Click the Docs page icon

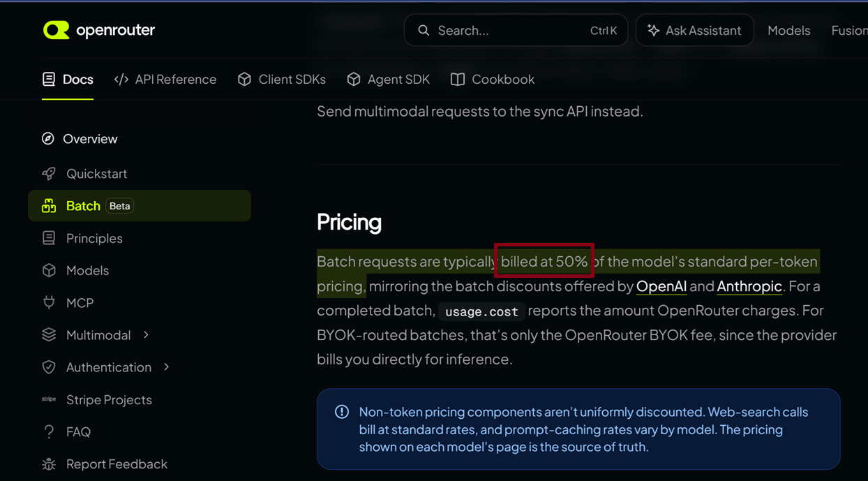tap(49, 80)
